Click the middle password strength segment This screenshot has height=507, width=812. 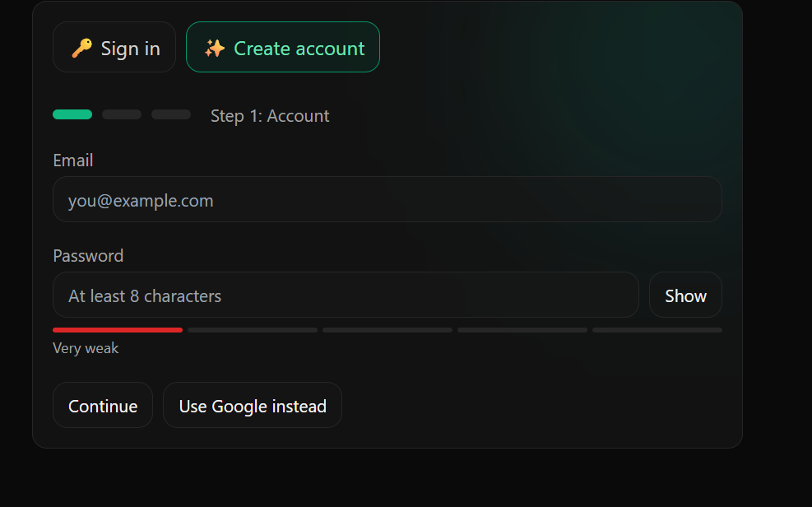(x=387, y=330)
